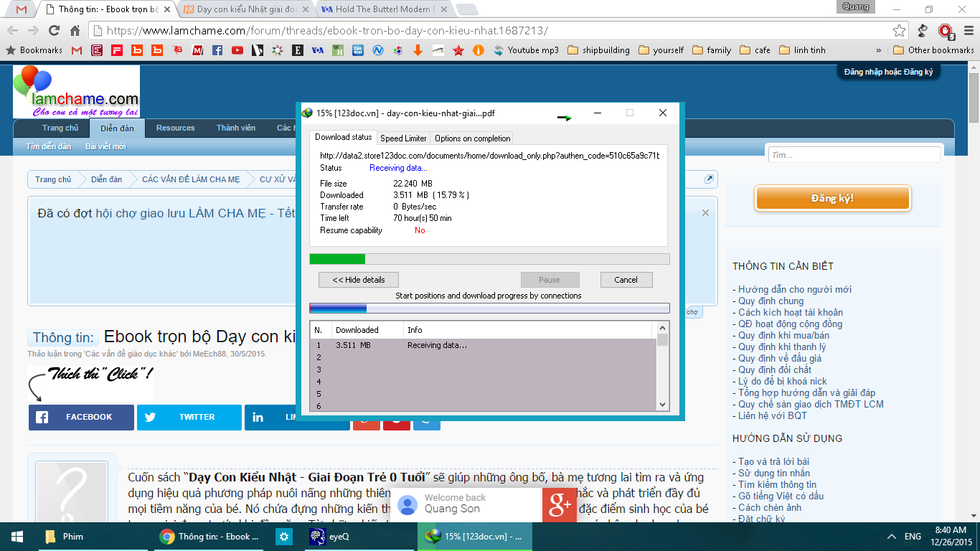Open the Facebook bookmark icon
This screenshot has height=551, width=980.
[x=217, y=50]
